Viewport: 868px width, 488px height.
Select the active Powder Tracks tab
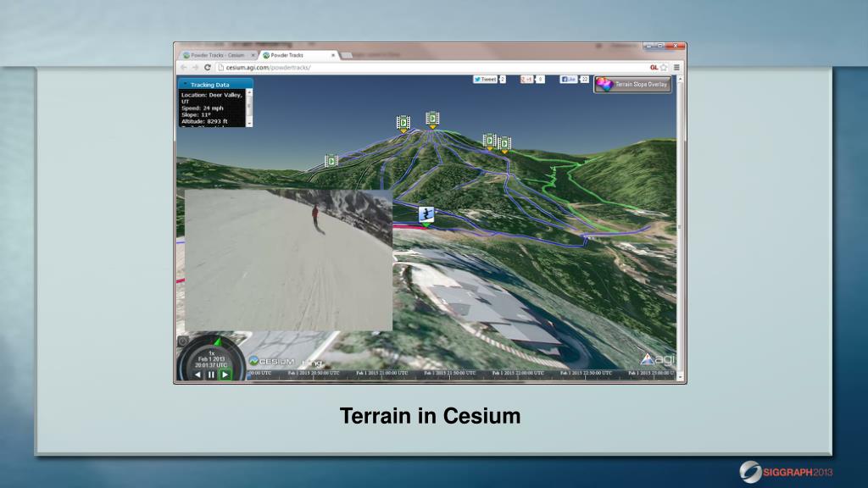coord(298,55)
